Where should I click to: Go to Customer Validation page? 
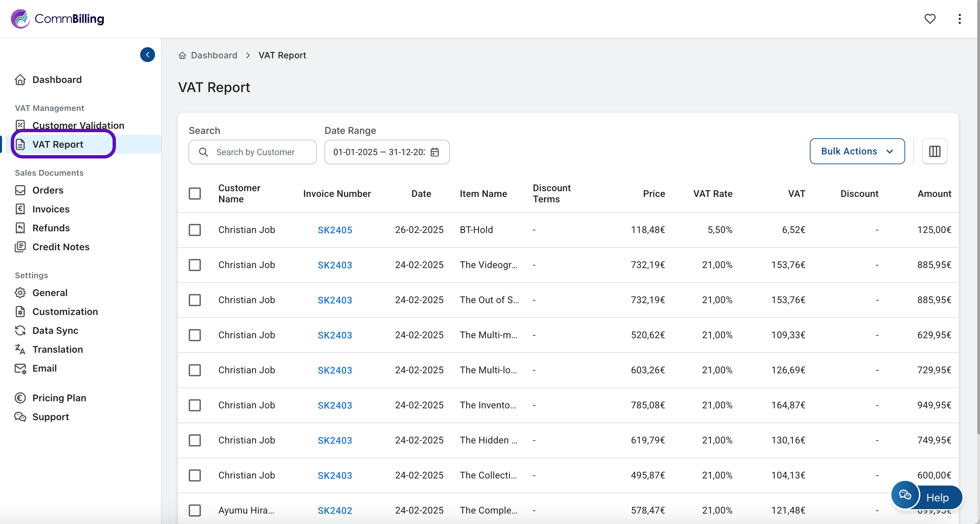pyautogui.click(x=78, y=125)
